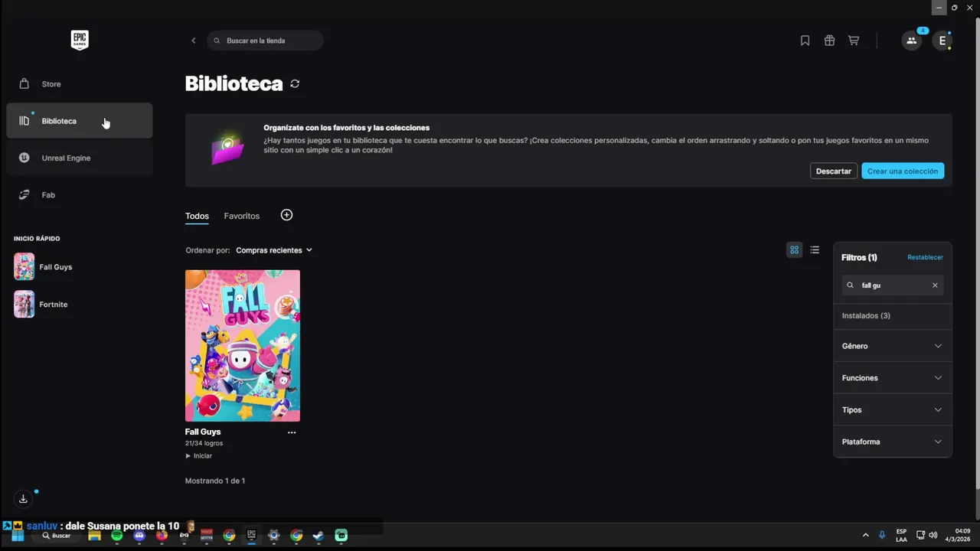The image size is (980, 551).
Task: Refresh the Biblioteca library
Action: [295, 84]
